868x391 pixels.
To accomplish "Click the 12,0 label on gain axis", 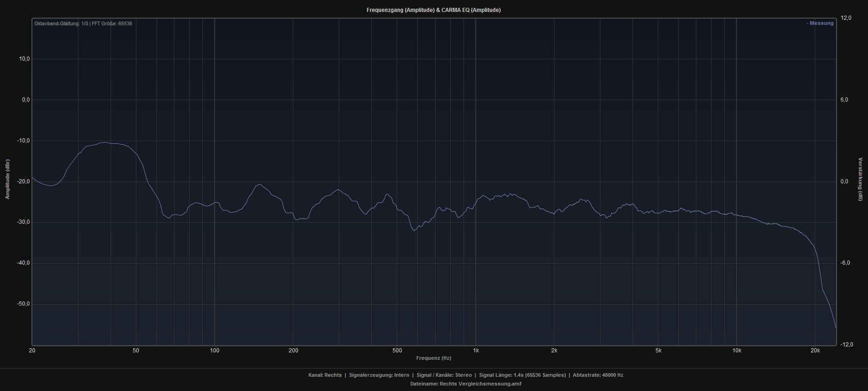I will pos(846,18).
